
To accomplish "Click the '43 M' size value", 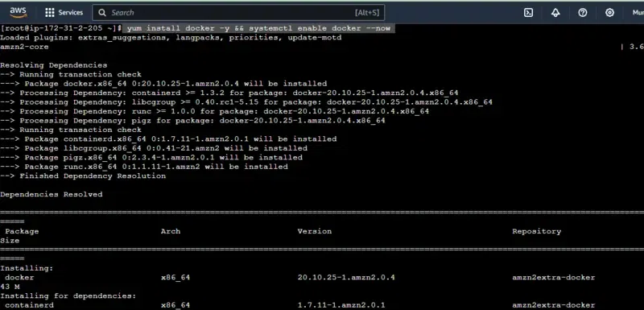I will 10,287.
